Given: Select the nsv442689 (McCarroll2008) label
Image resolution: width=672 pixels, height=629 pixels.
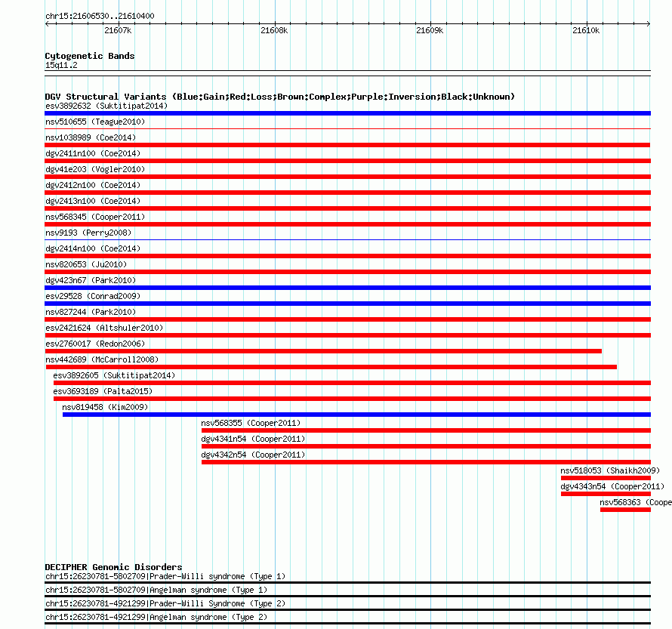Looking at the screenshot, I should coord(102,359).
